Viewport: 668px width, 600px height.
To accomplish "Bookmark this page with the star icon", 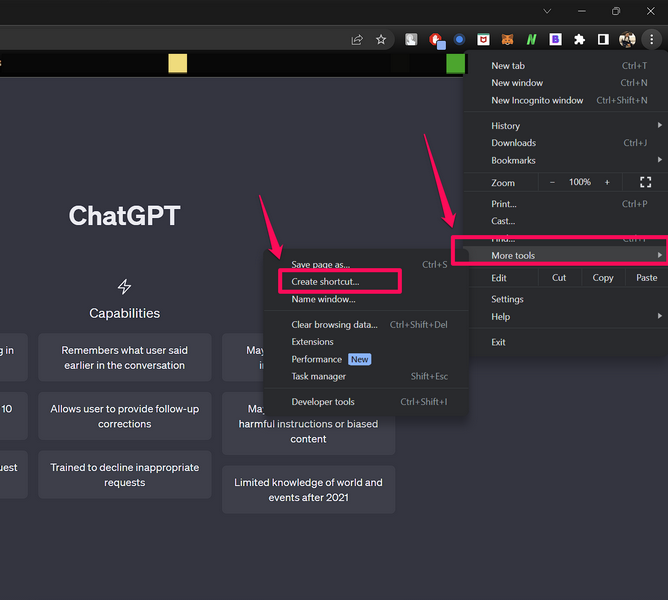I will click(381, 40).
